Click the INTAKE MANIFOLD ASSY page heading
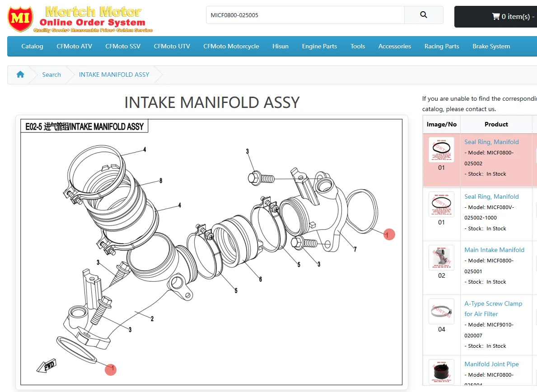This screenshot has height=392, width=537. (212, 103)
